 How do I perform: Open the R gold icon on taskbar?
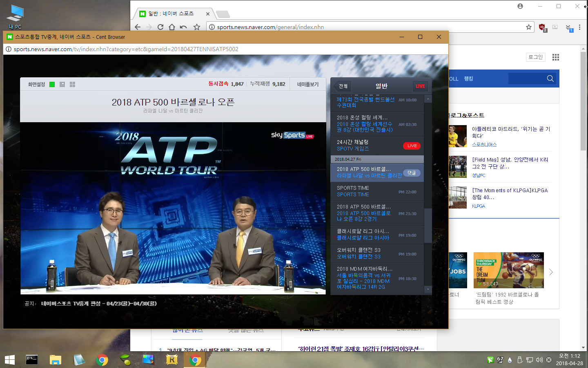(172, 360)
